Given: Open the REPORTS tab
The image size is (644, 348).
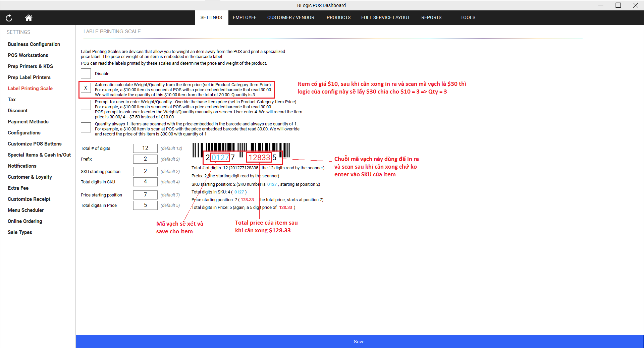Looking at the screenshot, I should pos(431,18).
